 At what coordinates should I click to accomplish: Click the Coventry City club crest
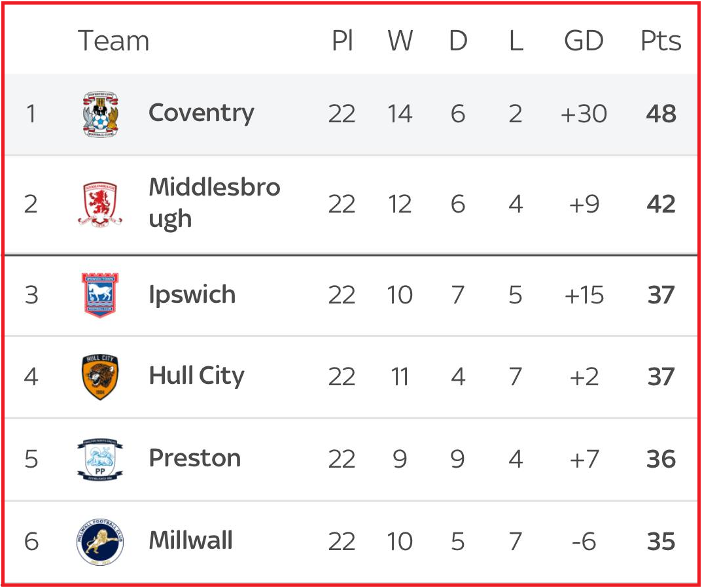pyautogui.click(x=100, y=114)
